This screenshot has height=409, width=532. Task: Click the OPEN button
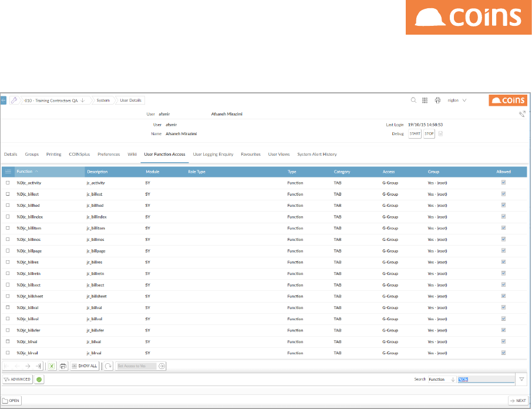[11, 401]
